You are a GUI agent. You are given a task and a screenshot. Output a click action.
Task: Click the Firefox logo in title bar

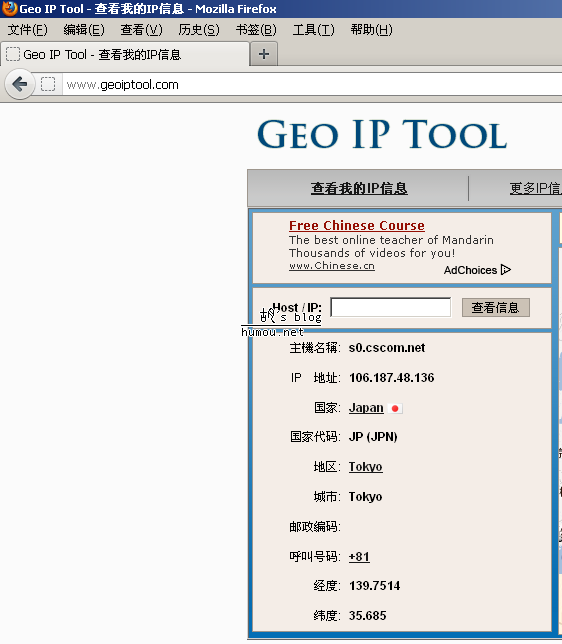click(x=9, y=8)
